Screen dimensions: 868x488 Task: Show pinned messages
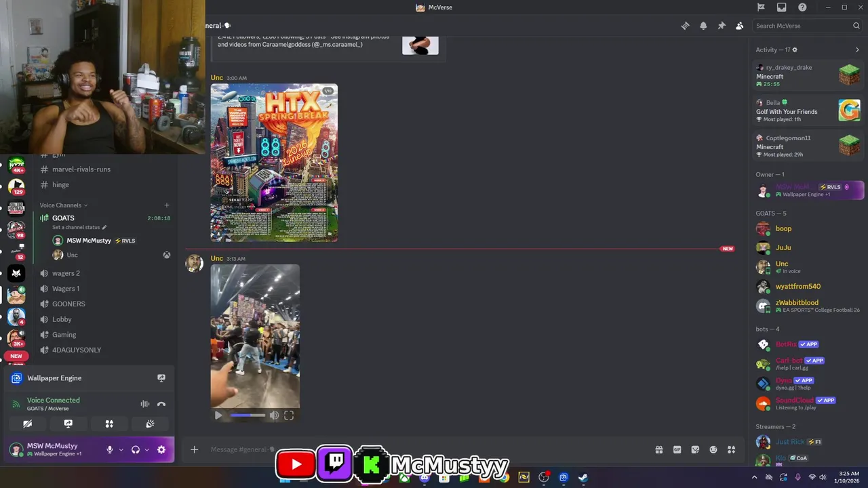(x=722, y=26)
